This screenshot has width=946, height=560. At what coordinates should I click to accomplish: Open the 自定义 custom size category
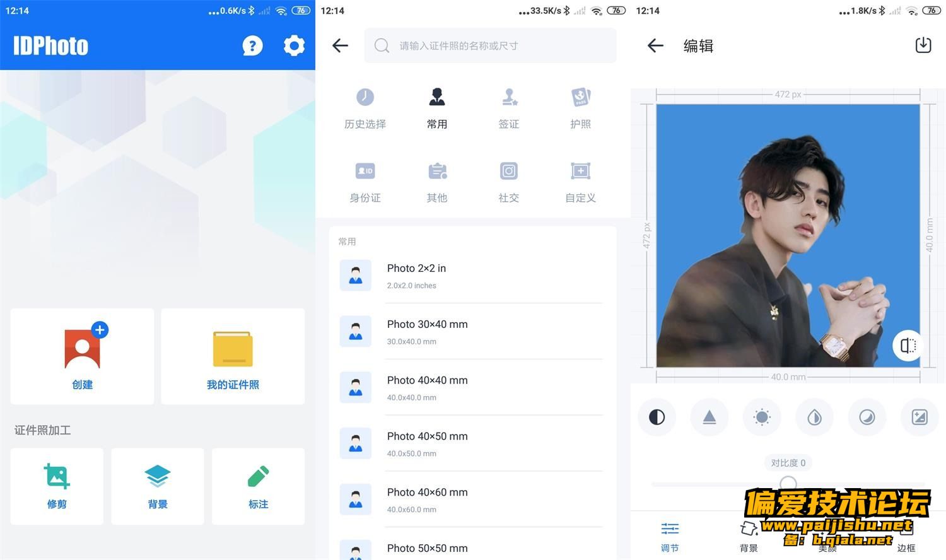(581, 182)
